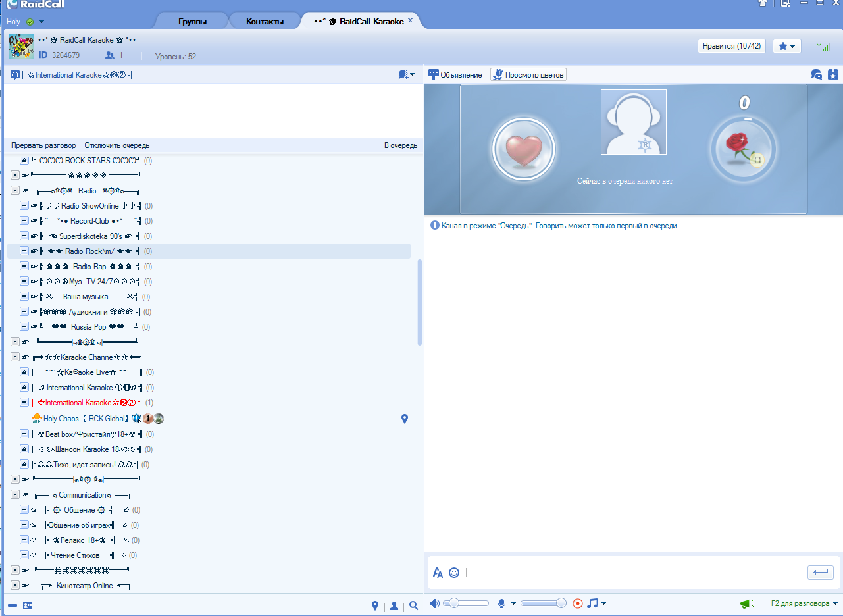Screen dimensions: 843x616
Task: Click the location pin in bottom toolbar
Action: point(375,605)
